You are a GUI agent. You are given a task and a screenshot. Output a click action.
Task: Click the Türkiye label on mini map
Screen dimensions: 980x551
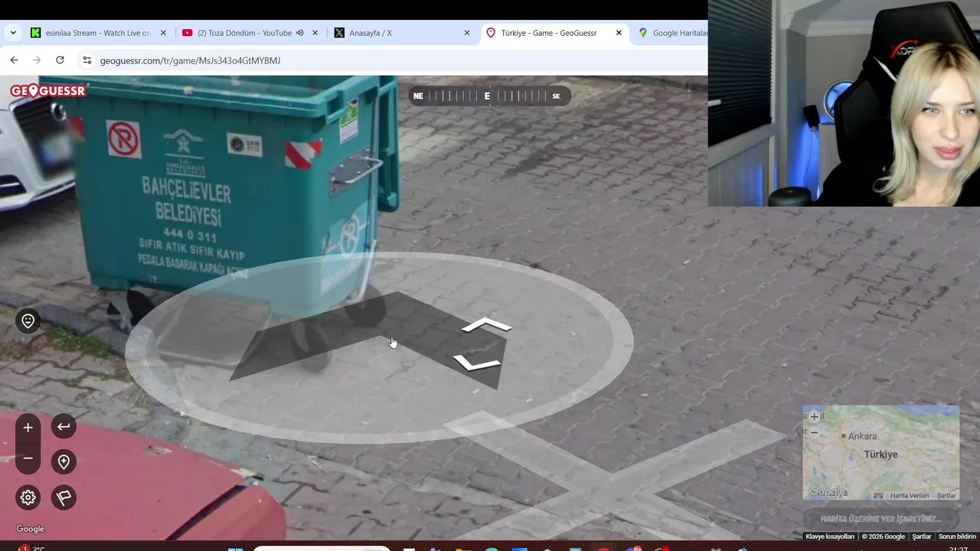(x=880, y=455)
